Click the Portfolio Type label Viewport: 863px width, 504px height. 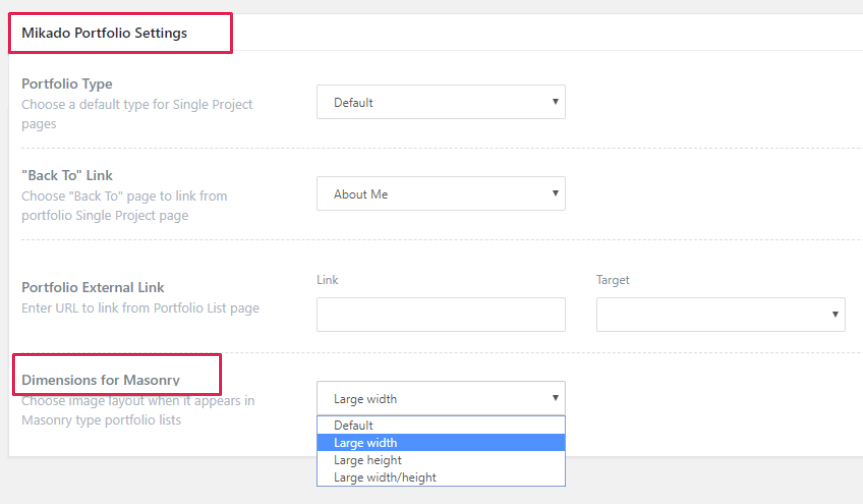pyautogui.click(x=67, y=84)
